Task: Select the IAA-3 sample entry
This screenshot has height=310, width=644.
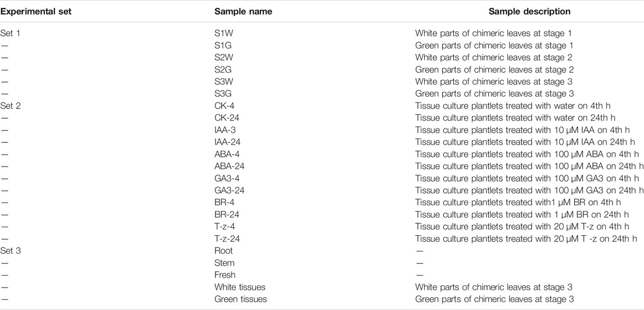Action: pos(225,130)
